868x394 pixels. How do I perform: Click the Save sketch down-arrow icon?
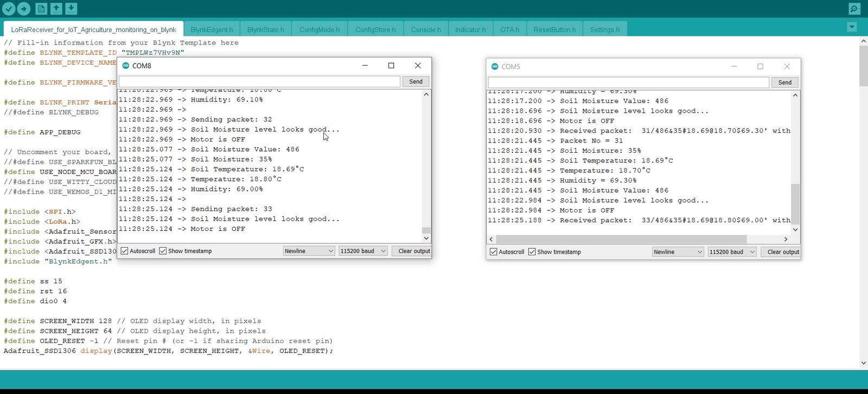[72, 9]
